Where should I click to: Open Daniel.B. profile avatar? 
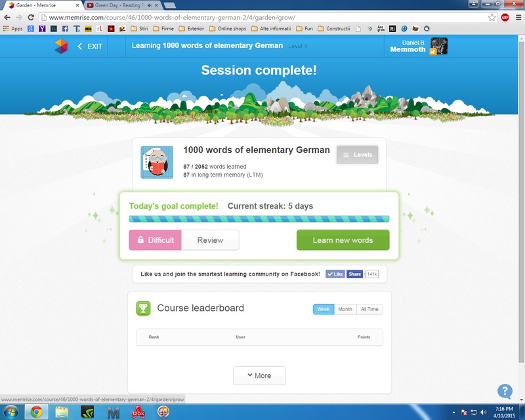click(x=438, y=46)
